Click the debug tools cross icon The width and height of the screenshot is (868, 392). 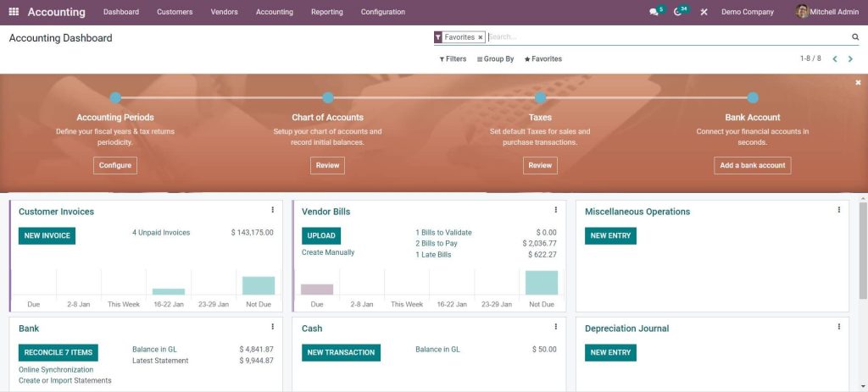click(704, 12)
